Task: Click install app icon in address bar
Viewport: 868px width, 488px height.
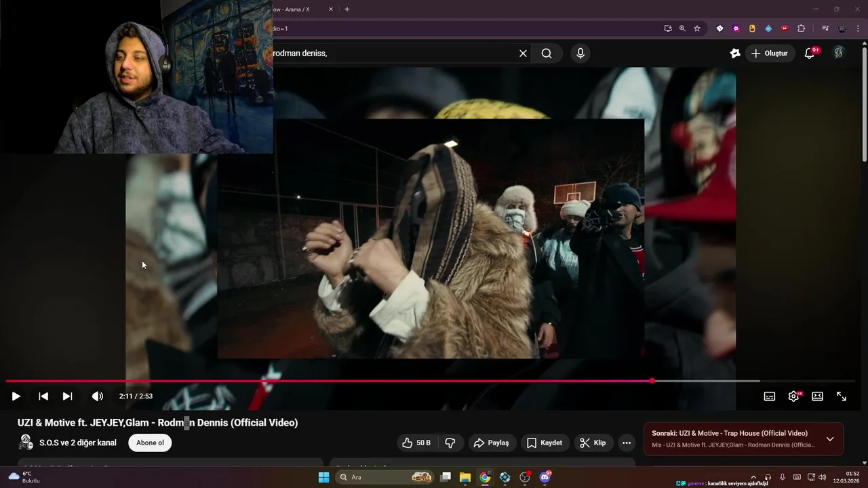Action: [x=668, y=28]
